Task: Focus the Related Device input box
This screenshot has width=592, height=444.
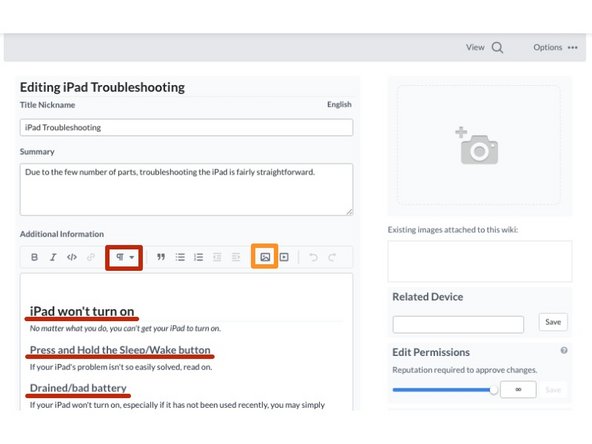Action: point(458,324)
